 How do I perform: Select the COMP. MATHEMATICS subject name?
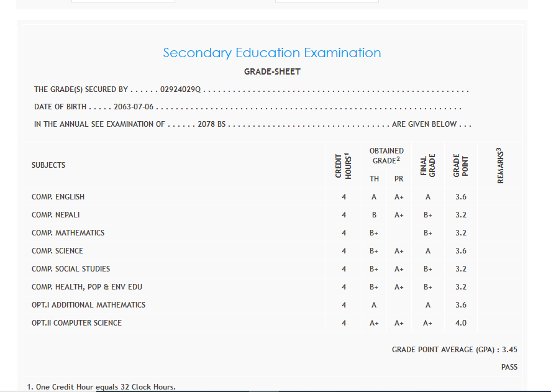68,233
